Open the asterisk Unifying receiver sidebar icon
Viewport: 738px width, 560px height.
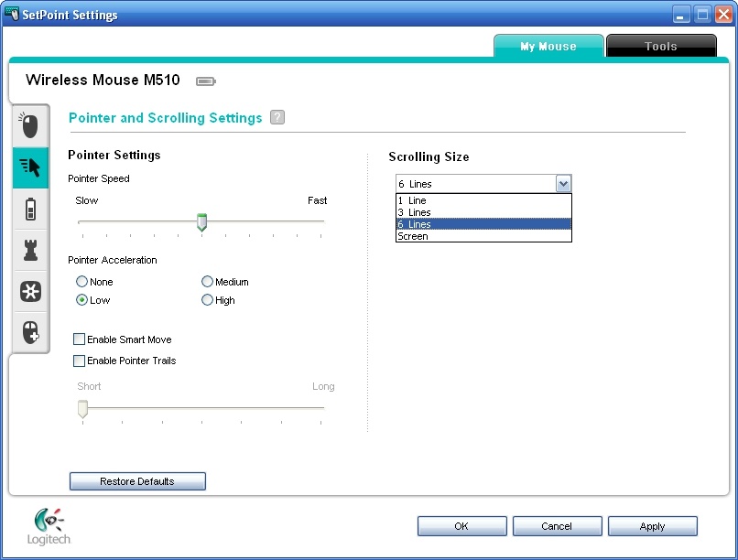pyautogui.click(x=30, y=292)
